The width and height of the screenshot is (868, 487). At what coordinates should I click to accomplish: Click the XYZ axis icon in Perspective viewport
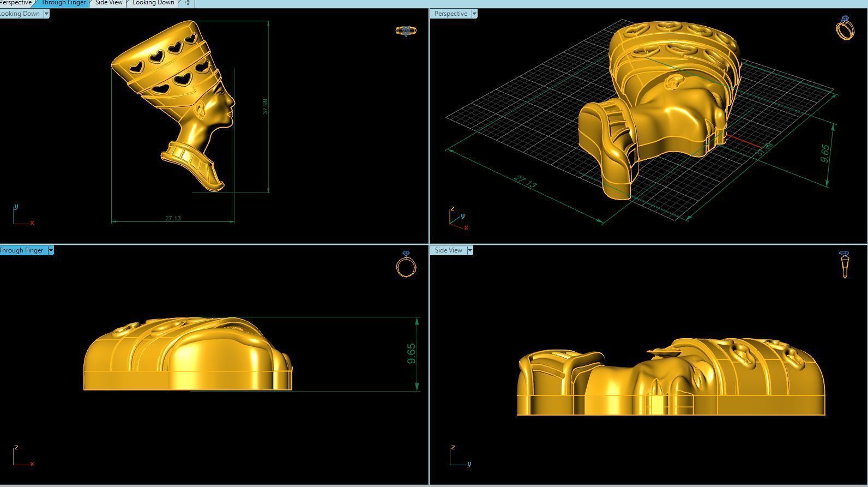[x=458, y=218]
